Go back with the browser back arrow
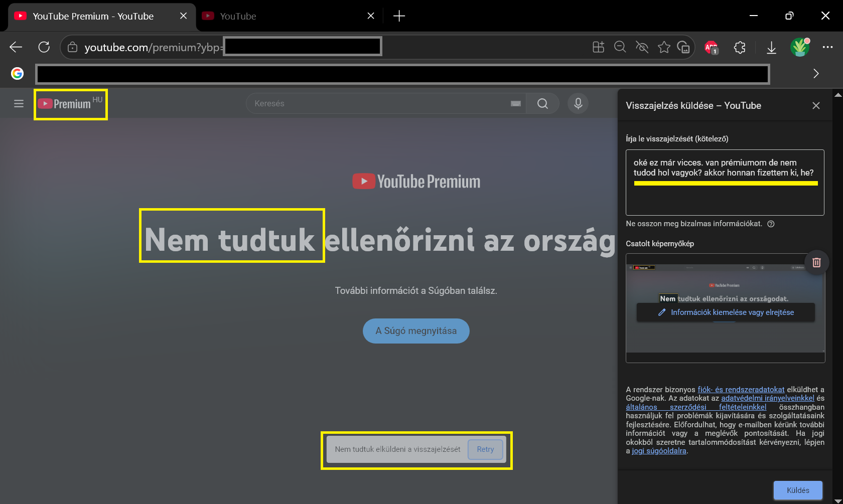843x504 pixels. 16,47
